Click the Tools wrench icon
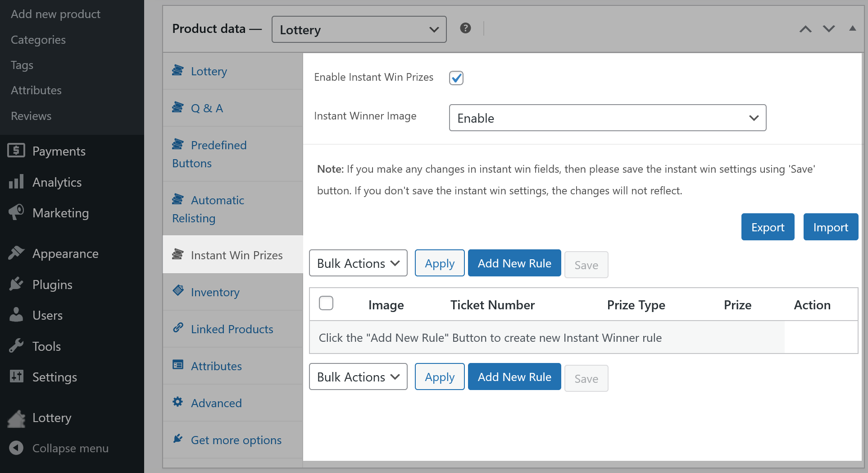868x473 pixels. [x=16, y=346]
